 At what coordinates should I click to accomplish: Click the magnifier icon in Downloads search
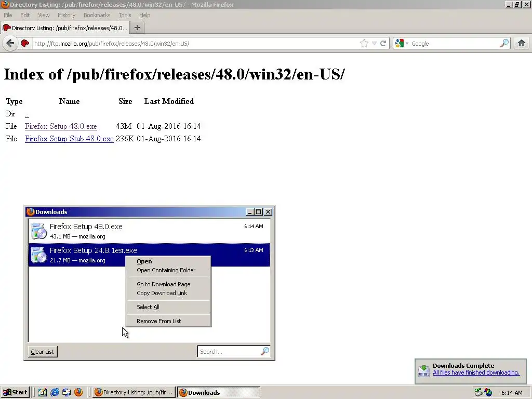click(x=265, y=351)
